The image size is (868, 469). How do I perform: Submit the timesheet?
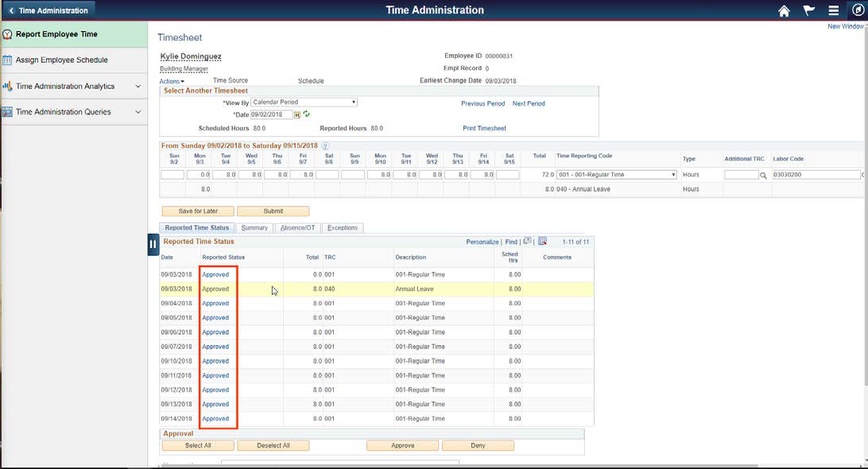click(273, 211)
